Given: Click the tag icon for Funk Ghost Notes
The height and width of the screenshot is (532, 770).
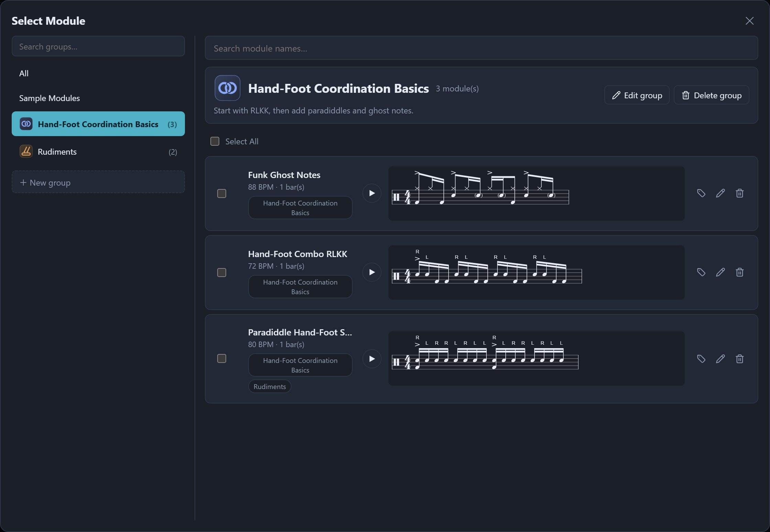Looking at the screenshot, I should click(x=701, y=193).
